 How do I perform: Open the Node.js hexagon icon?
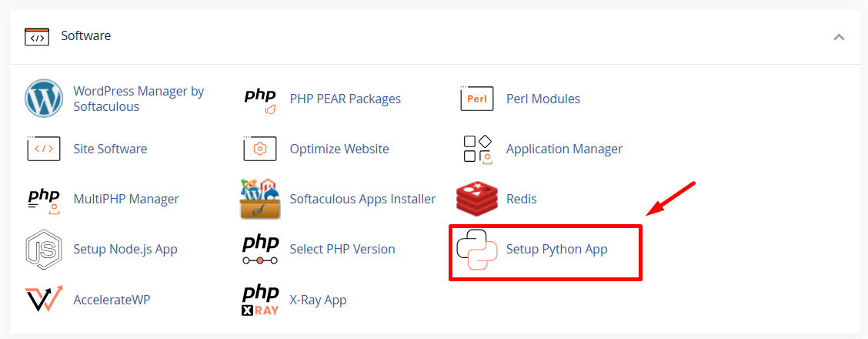pos(43,249)
